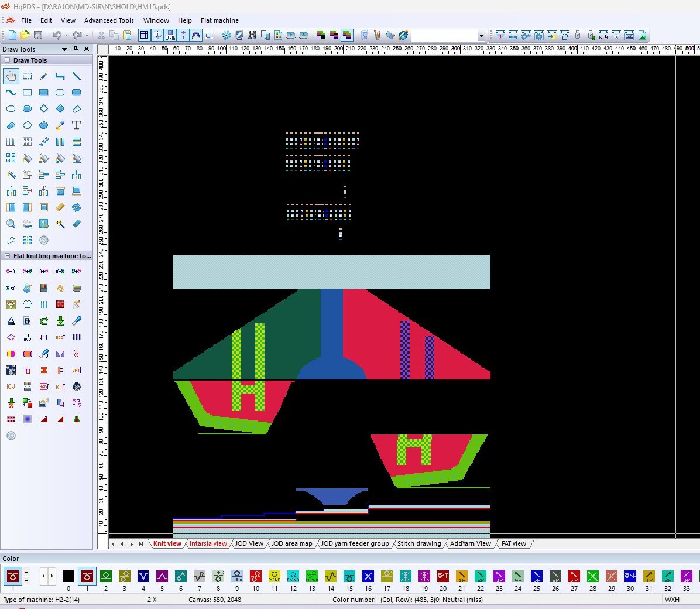Select the eyedropper color picker tool

(x=60, y=125)
